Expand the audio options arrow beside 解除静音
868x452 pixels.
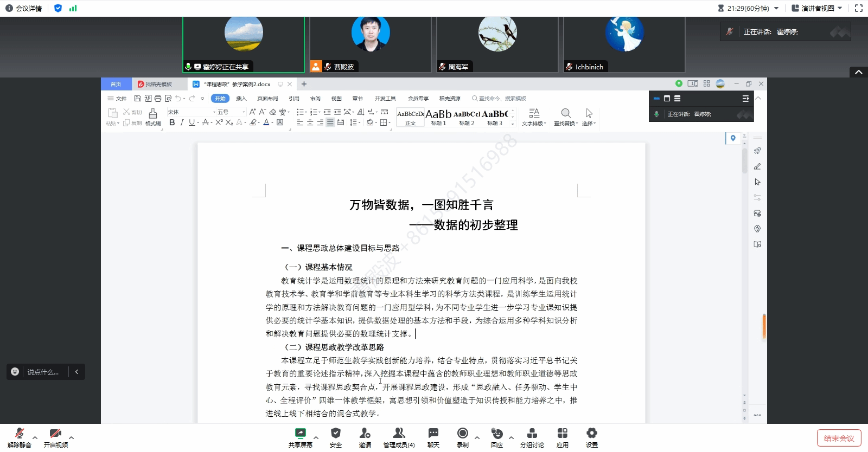[35, 437]
